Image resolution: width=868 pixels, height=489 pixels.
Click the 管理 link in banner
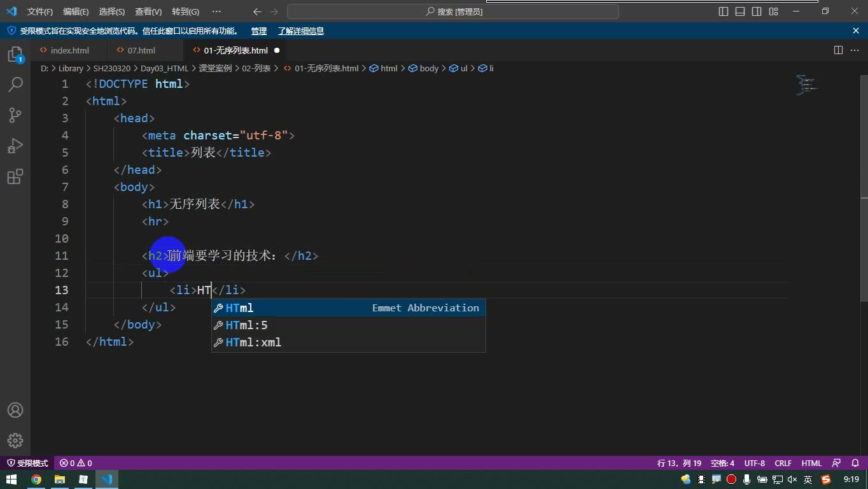point(258,31)
